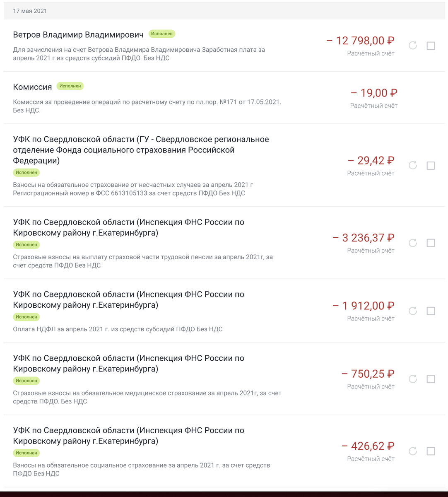The width and height of the screenshot is (448, 497).
Task: Click Исполнен badge beside Ветров payment
Action: pos(162,34)
